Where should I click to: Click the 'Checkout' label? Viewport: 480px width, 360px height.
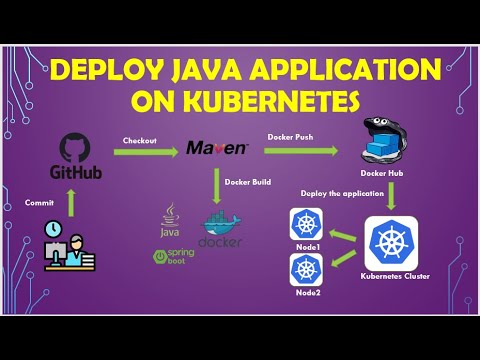[x=140, y=141]
